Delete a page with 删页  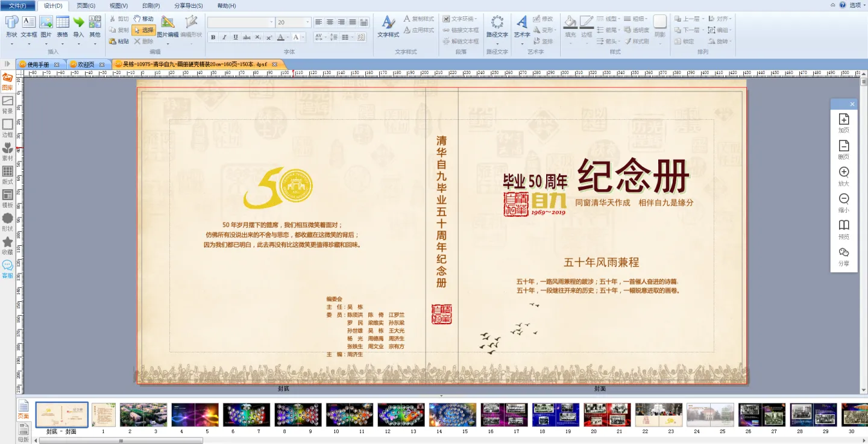844,150
